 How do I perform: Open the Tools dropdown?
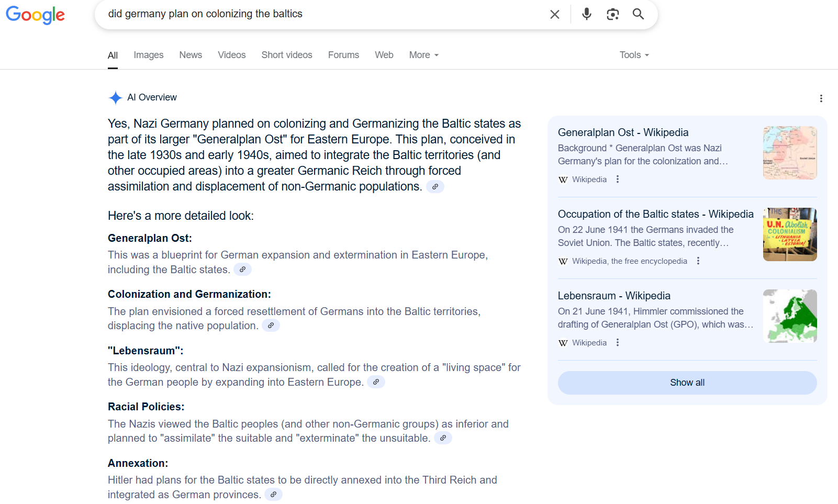tap(634, 55)
